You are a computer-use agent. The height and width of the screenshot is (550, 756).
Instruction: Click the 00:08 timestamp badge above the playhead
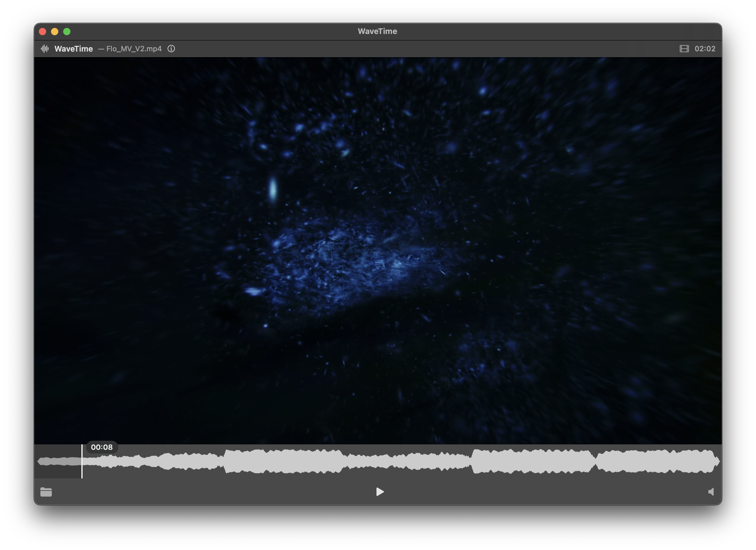[x=102, y=447]
